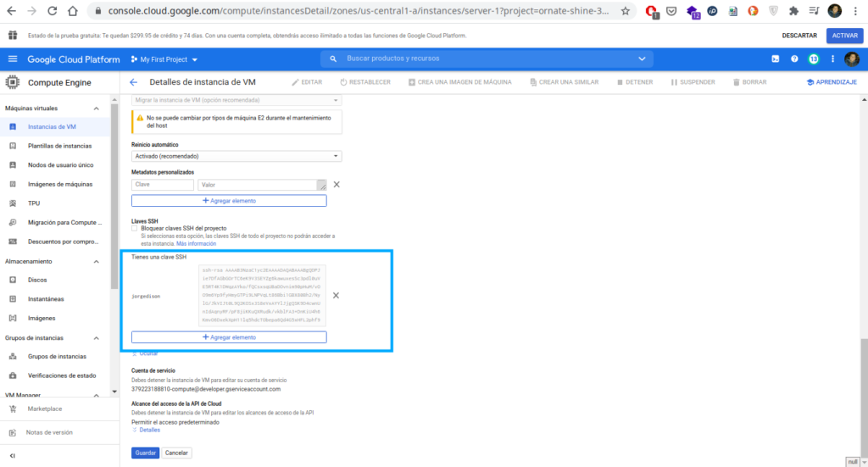Click the back arrow beside Detalles de instancia
Screen dimensions: 868x467
pyautogui.click(x=133, y=82)
